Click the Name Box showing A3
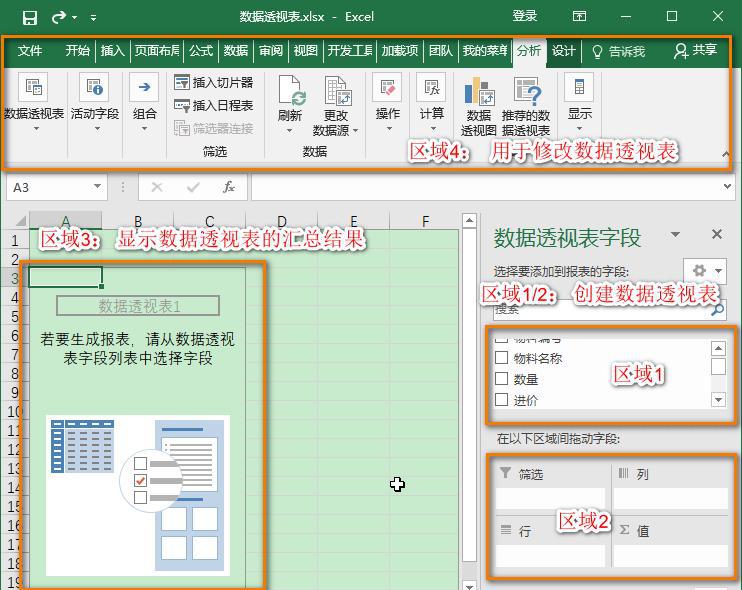 [x=49, y=187]
